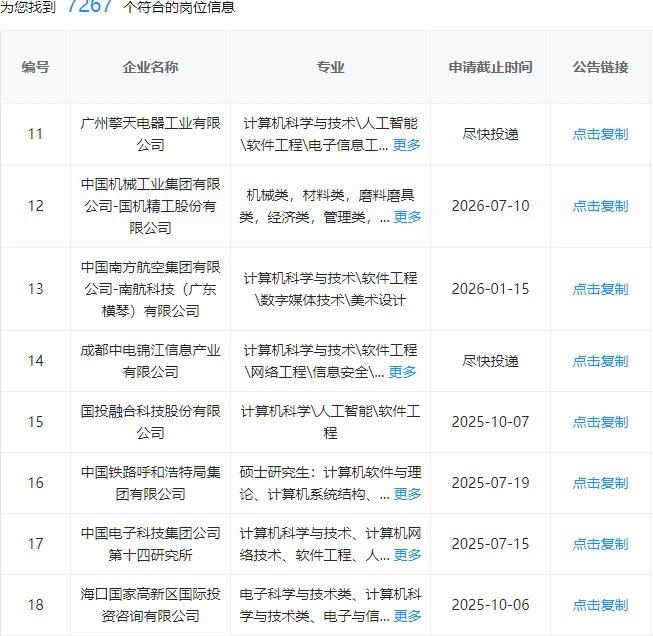Expand 更多 majors for row 18 电子科学
The image size is (653, 636).
click(x=407, y=616)
